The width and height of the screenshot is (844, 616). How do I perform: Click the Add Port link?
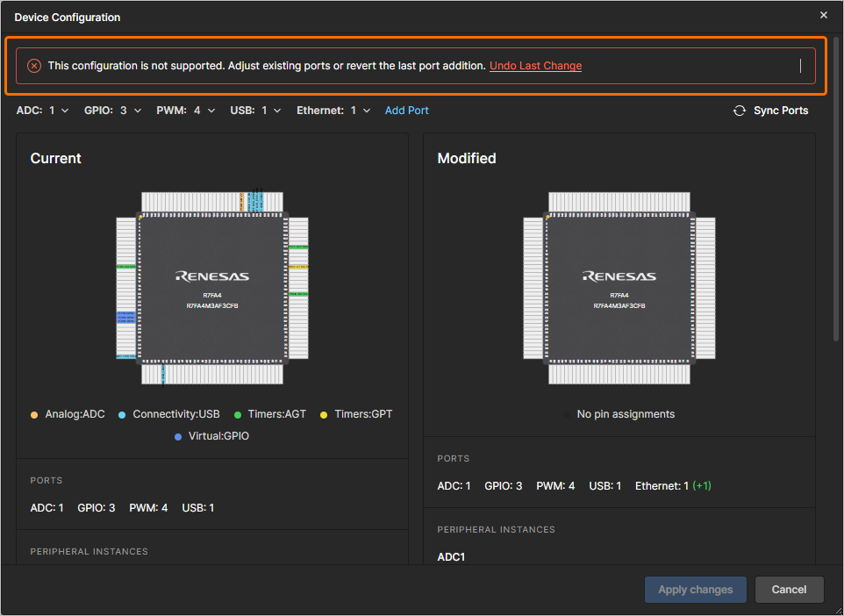point(406,111)
